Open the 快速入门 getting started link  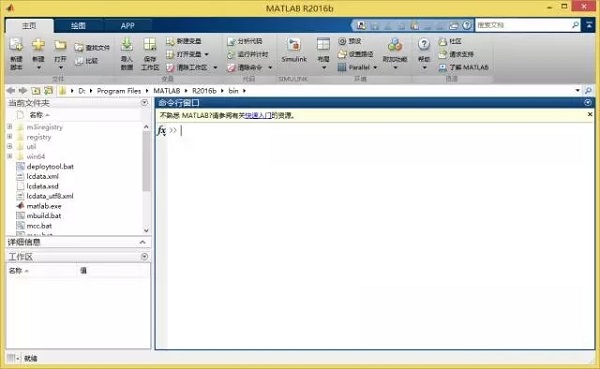(258, 115)
